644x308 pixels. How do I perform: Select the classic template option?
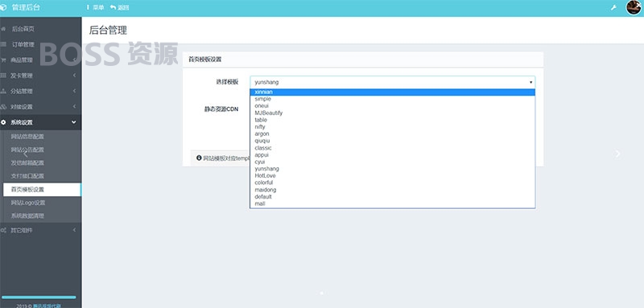[x=392, y=148]
